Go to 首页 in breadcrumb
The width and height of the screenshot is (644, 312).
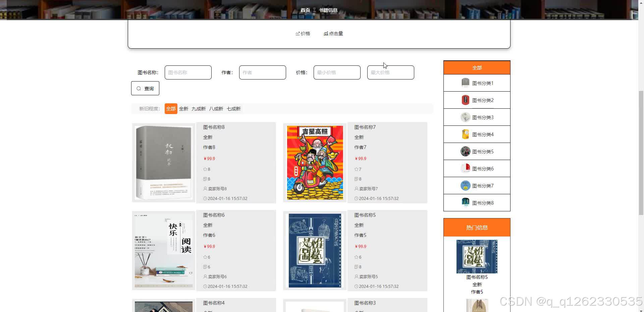[305, 10]
